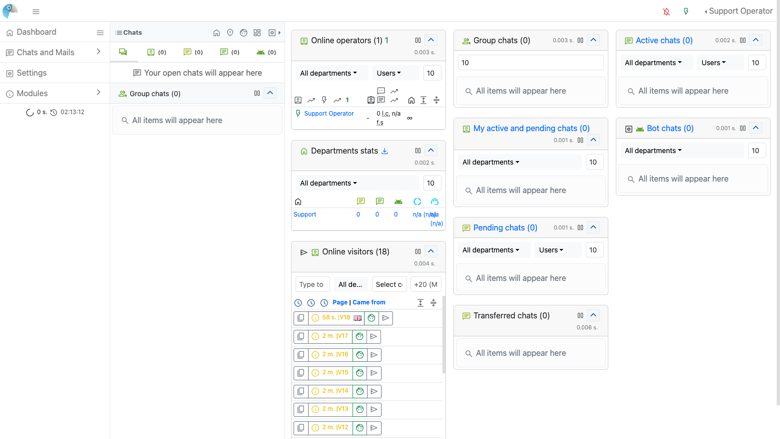Click the online visitors list scrollbar
This screenshot has width=780, height=439.
tap(444, 334)
